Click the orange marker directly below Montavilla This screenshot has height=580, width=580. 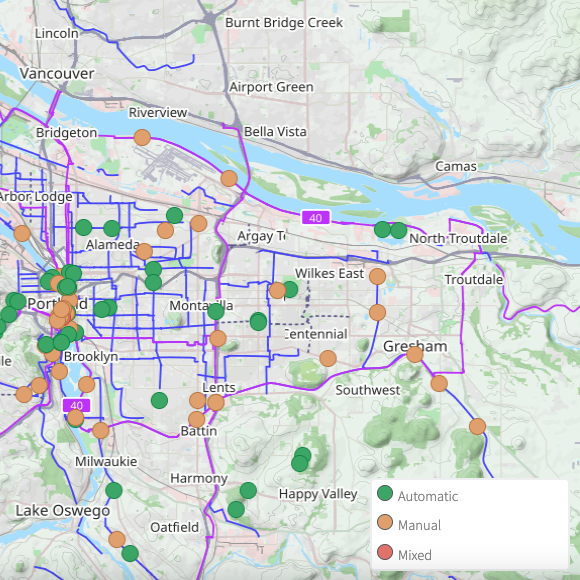tap(218, 338)
